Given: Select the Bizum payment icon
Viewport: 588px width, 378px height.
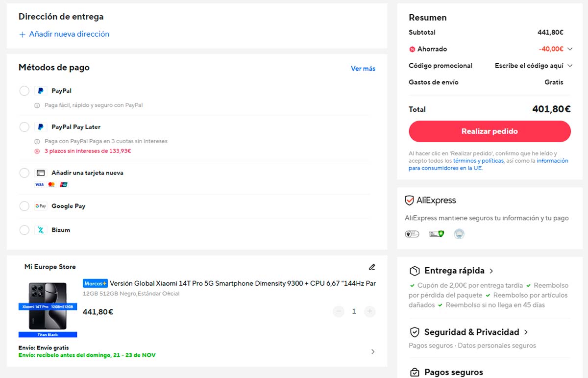Looking at the screenshot, I should click(41, 229).
